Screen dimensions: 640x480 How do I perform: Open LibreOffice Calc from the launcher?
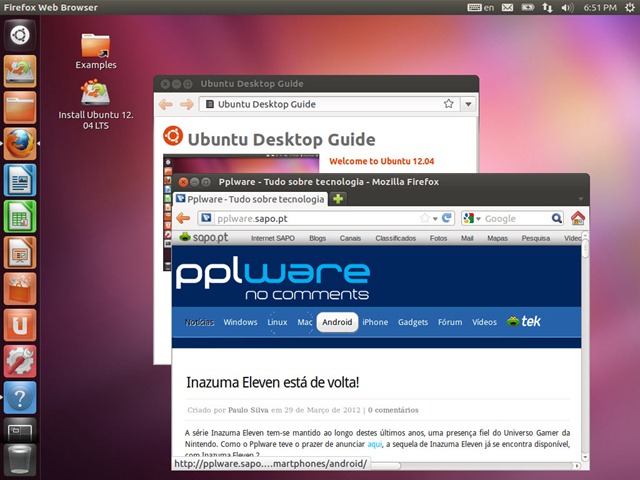[x=20, y=216]
